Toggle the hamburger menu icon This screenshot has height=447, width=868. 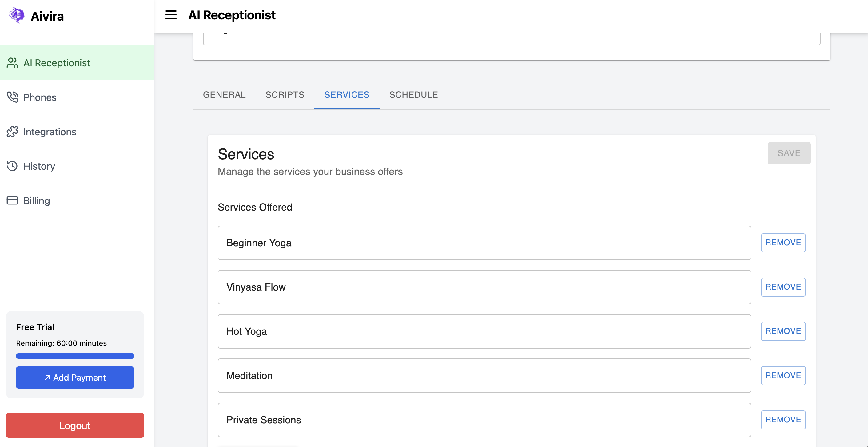(x=171, y=15)
